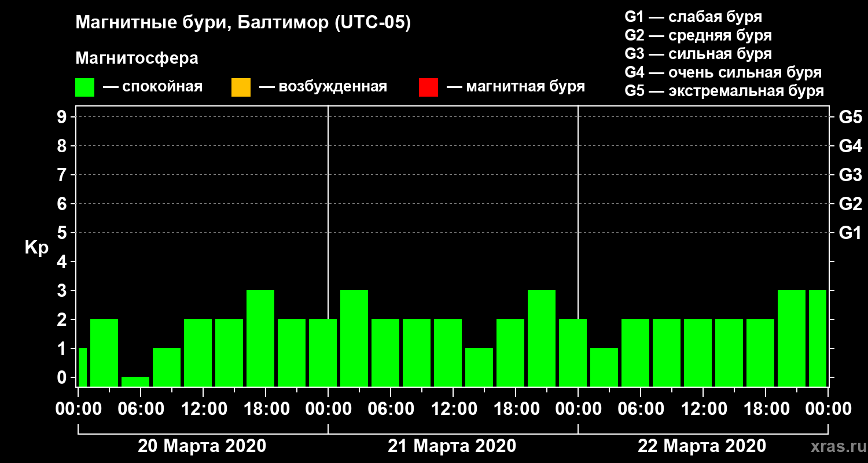
Task: Click the 'G1' right axis label
Action: tap(850, 233)
